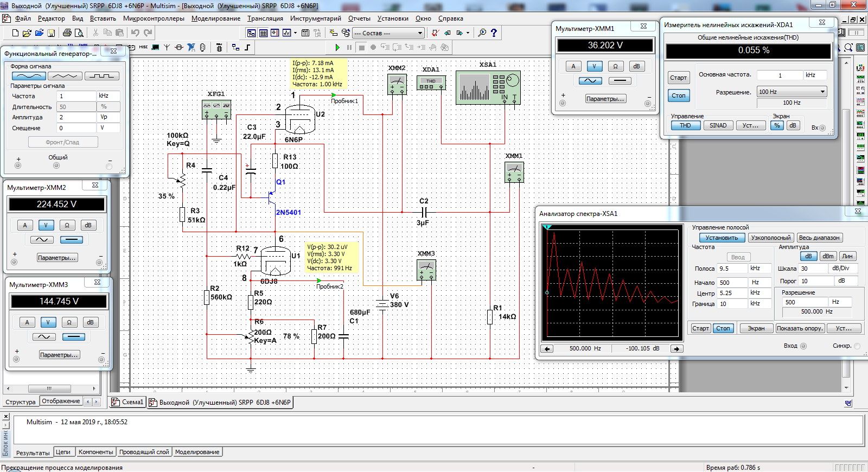Switch XMM1 multimeter to ohmmeter mode
Viewport: 868px width, 472px height.
coord(615,66)
